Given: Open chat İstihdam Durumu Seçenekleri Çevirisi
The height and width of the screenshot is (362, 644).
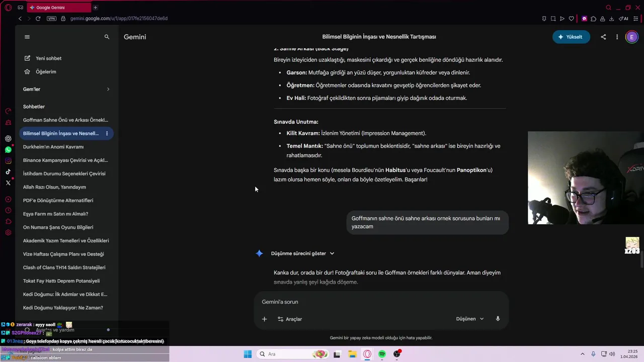Looking at the screenshot, I should [x=64, y=173].
